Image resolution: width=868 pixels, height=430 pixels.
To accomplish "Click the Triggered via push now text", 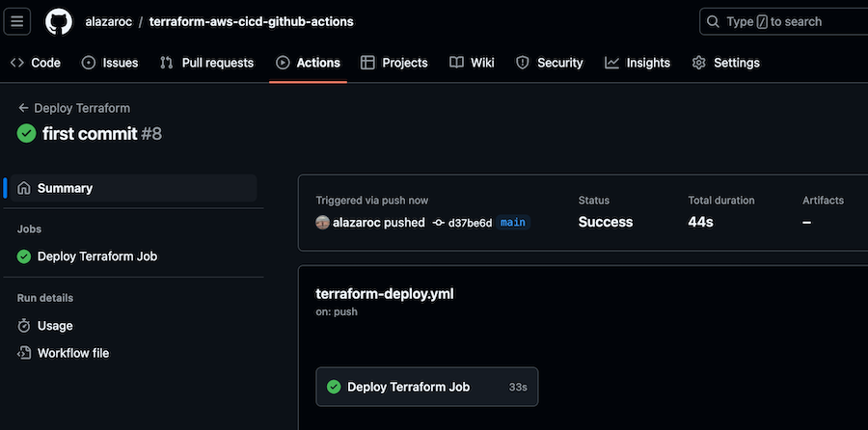I will 372,201.
